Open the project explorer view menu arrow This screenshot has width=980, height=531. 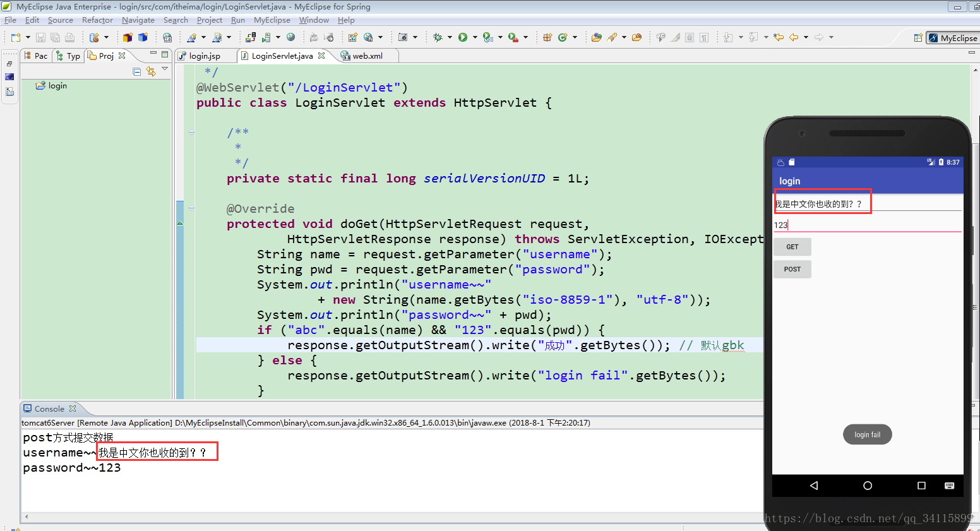tap(165, 69)
